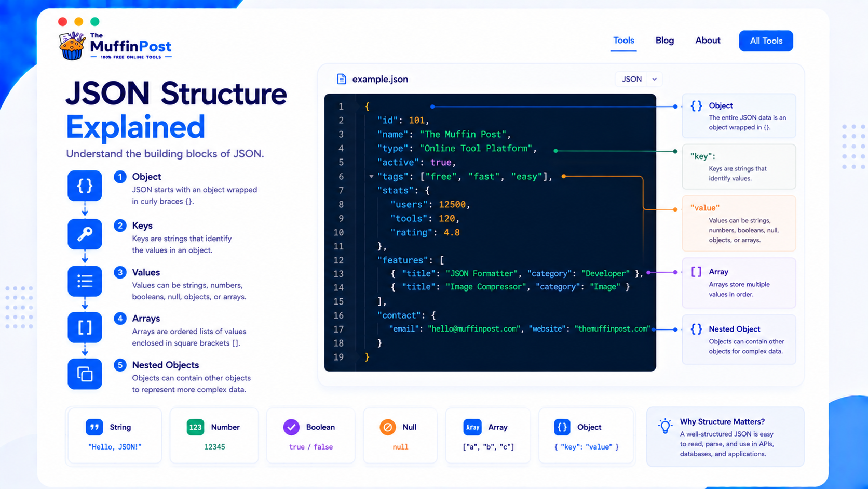
Task: Click the brackets icon in Array annotation card
Action: (x=696, y=272)
